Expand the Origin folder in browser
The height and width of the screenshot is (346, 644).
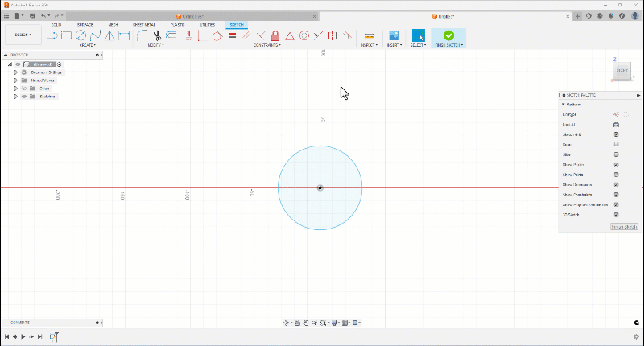[x=15, y=89]
